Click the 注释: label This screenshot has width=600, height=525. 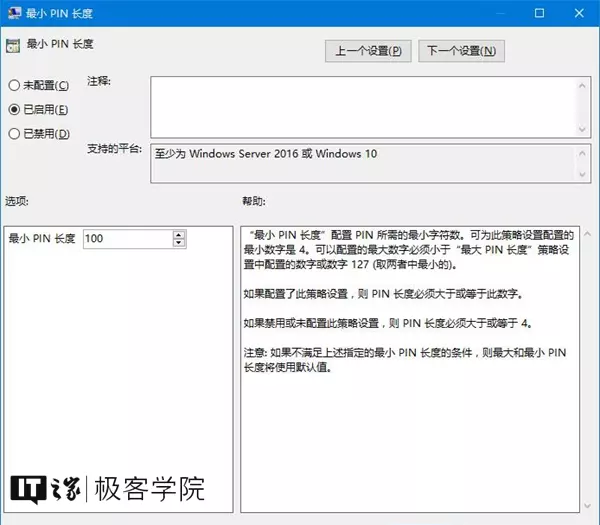pos(99,81)
